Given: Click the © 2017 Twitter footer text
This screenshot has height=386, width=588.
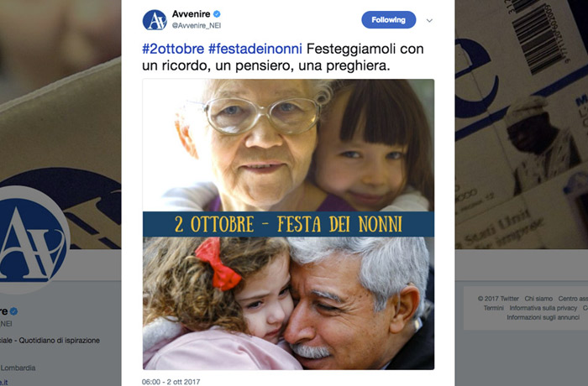Looking at the screenshot, I should [x=498, y=299].
